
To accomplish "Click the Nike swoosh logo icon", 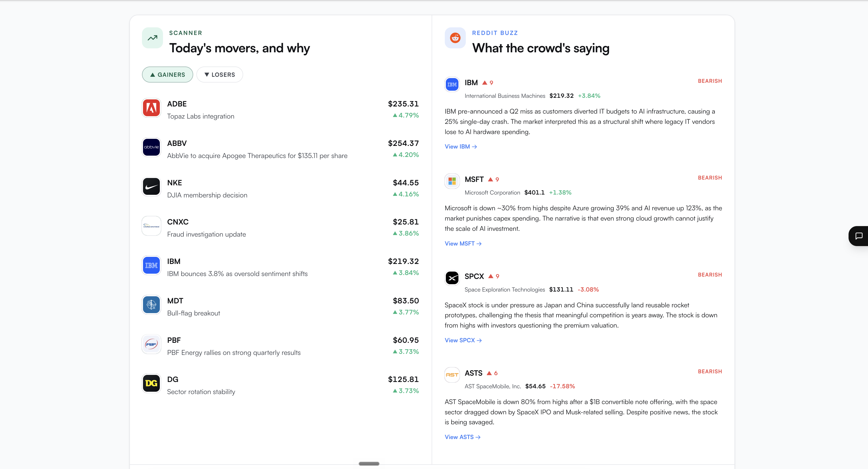I will [x=151, y=187].
